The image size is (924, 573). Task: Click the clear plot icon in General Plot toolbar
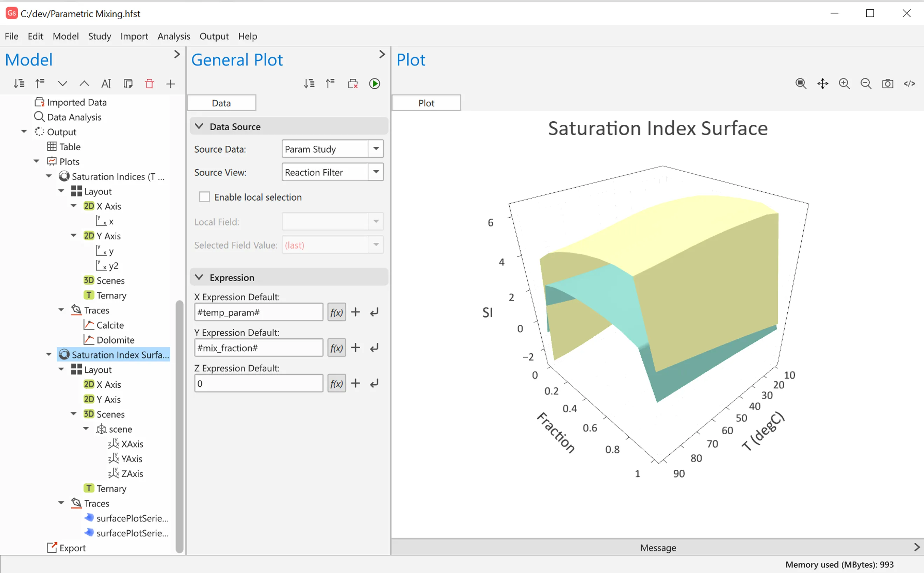click(x=353, y=83)
